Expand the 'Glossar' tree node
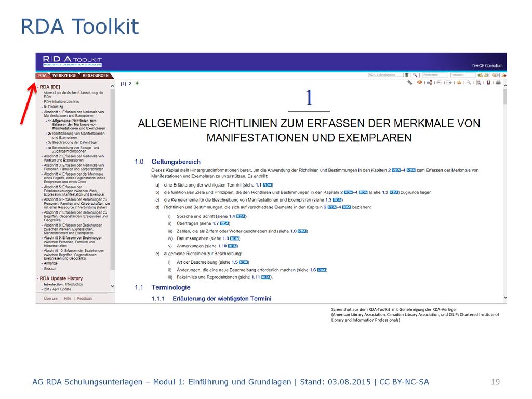Viewport: 532px width, 399px height. coord(42,269)
